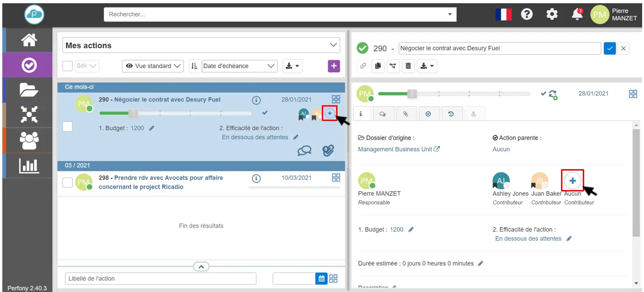Image resolution: width=644 pixels, height=292 pixels.
Task: Click the comments bubble icon on action 290
Action: 304,151
